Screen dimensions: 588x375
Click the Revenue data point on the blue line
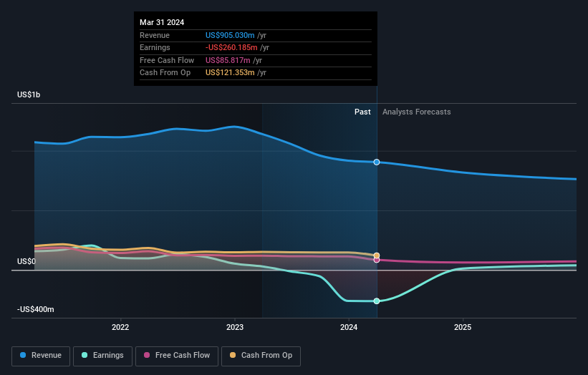pos(377,162)
